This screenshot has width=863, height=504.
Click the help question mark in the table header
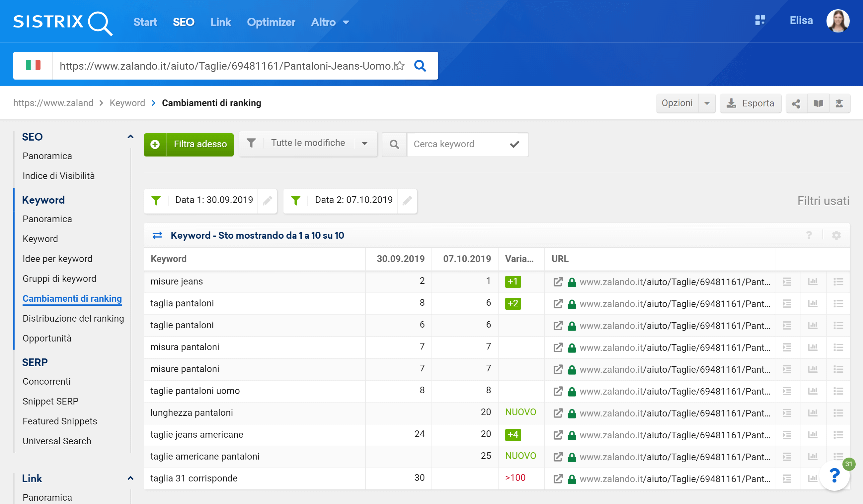pyautogui.click(x=809, y=235)
